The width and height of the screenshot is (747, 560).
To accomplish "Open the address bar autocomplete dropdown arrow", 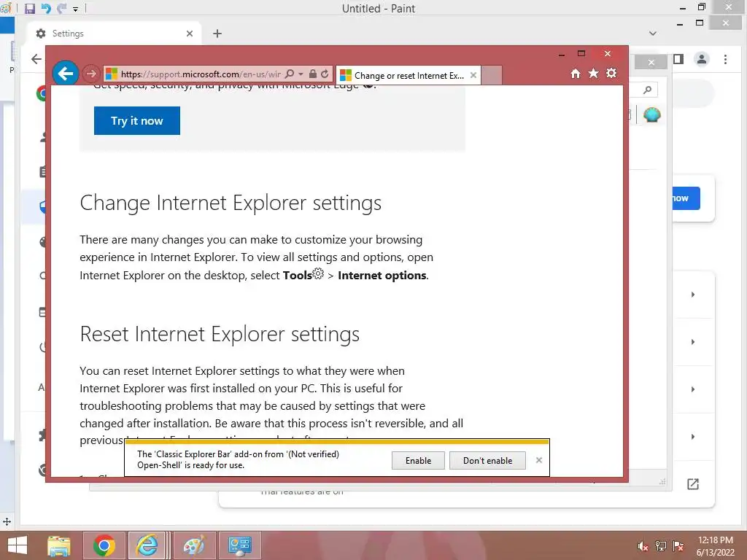I will click(x=301, y=74).
